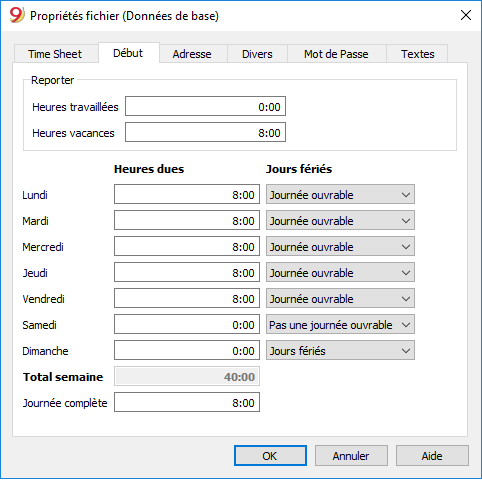The image size is (482, 480).
Task: Click the Banana 9 app icon in title bar
Action: tap(17, 15)
